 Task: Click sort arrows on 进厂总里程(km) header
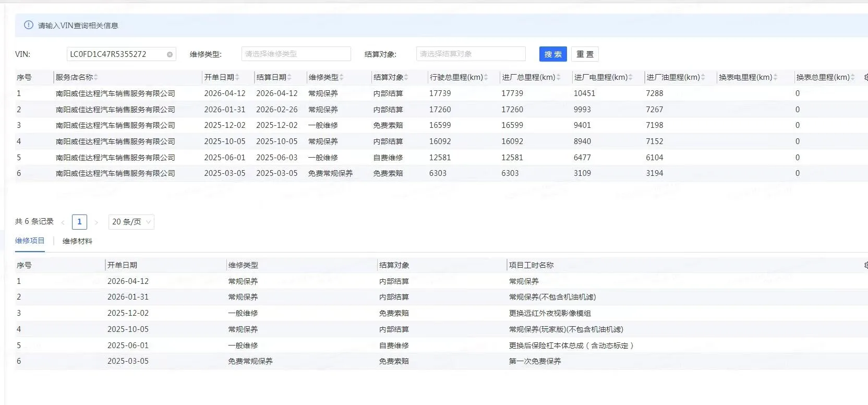pos(558,77)
